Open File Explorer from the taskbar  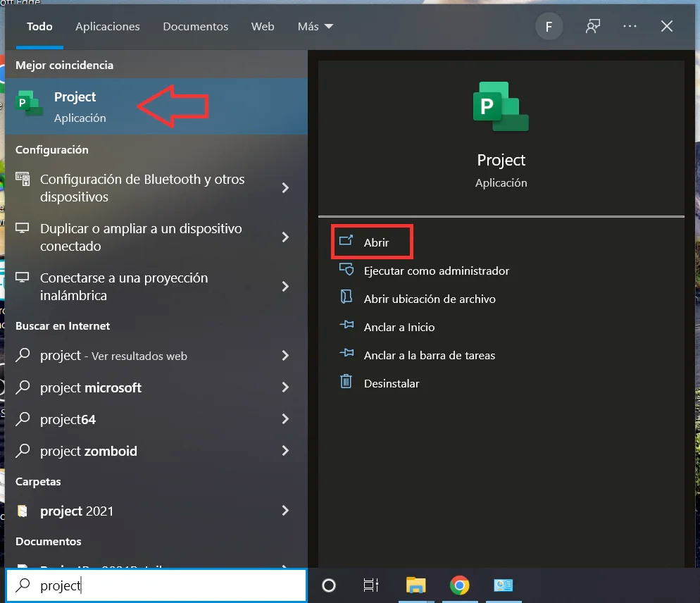click(x=415, y=585)
